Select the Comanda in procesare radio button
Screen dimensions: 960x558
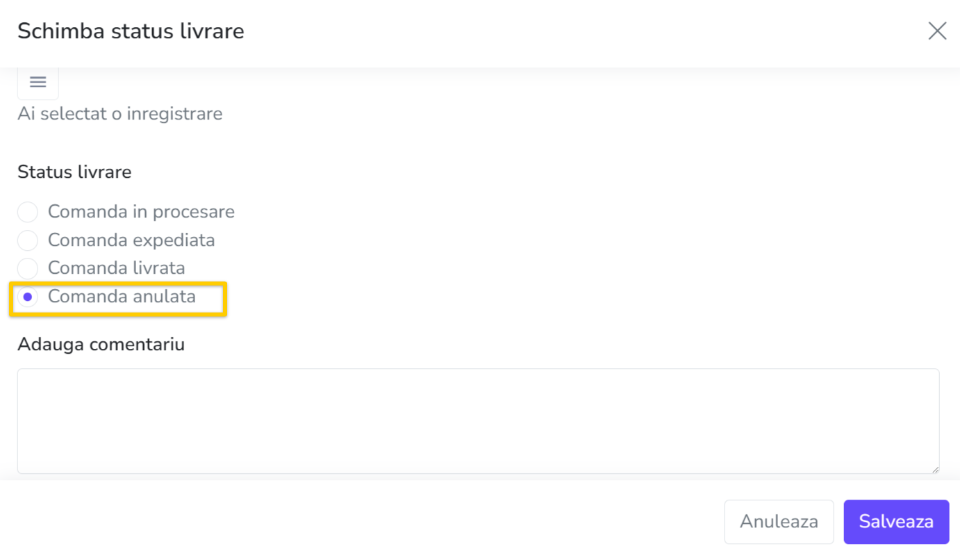28,212
